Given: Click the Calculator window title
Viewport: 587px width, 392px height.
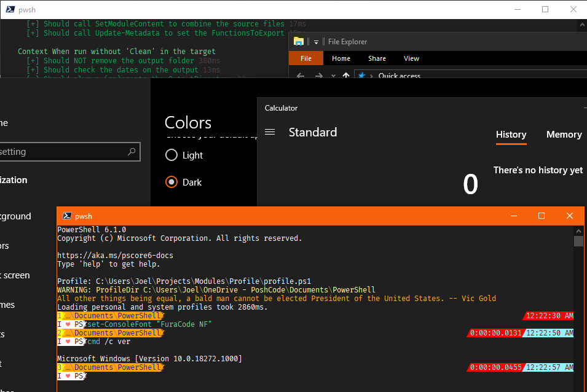Looking at the screenshot, I should point(281,108).
